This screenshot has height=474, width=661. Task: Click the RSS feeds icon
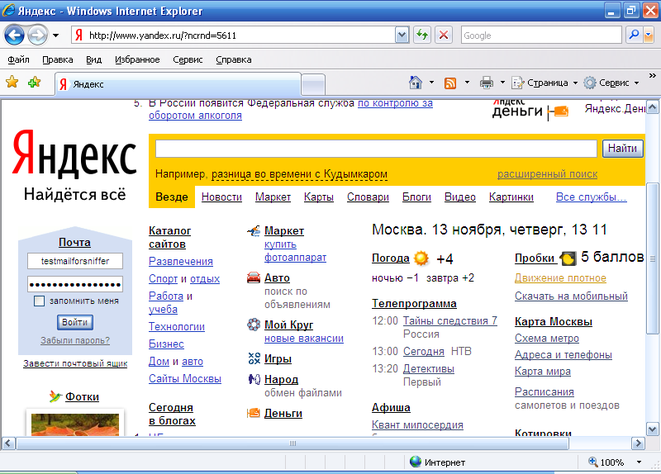click(451, 83)
